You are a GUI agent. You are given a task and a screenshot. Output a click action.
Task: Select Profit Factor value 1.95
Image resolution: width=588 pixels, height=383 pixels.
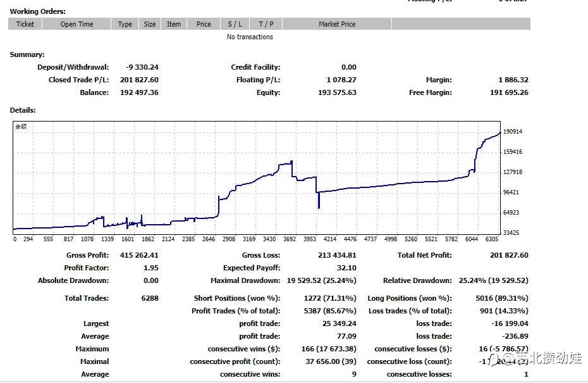click(x=150, y=268)
